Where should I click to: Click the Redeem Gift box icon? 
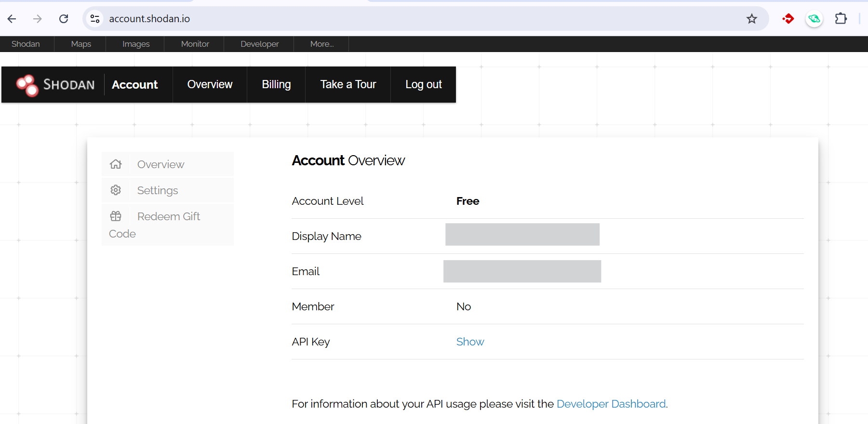coord(116,216)
